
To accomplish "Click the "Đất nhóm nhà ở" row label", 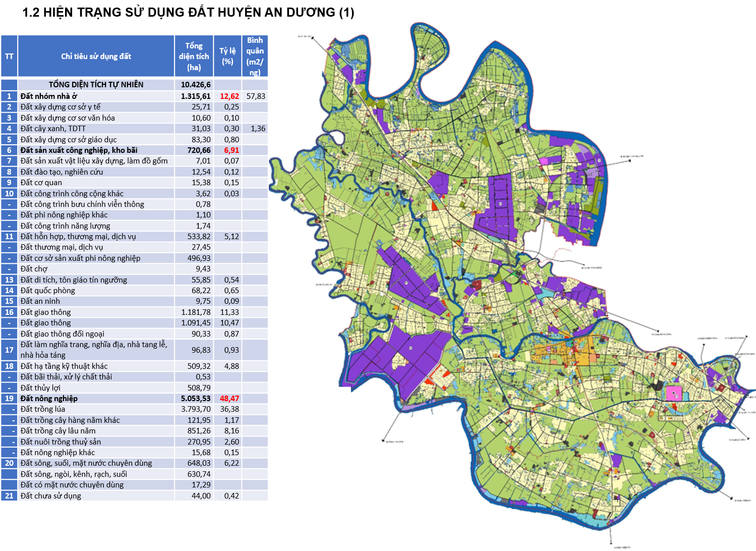I will [49, 96].
